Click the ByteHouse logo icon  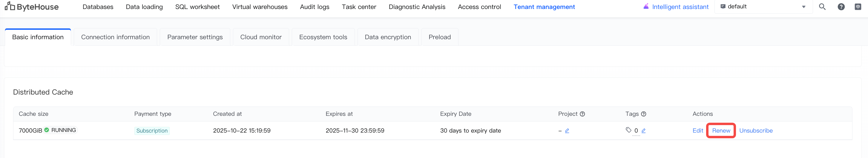(x=10, y=6)
